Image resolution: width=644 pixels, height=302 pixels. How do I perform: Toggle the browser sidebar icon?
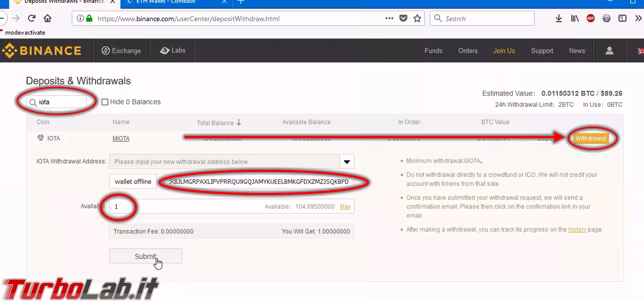tap(622, 18)
